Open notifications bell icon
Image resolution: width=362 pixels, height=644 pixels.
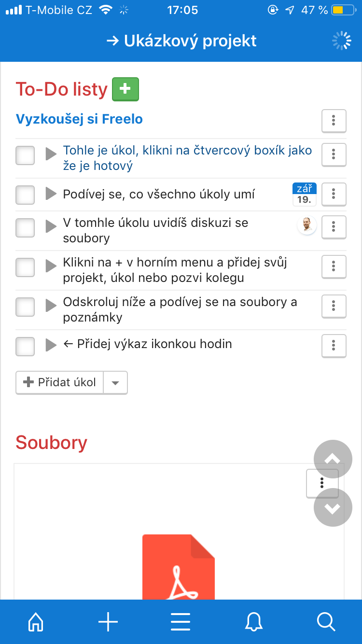tap(254, 622)
